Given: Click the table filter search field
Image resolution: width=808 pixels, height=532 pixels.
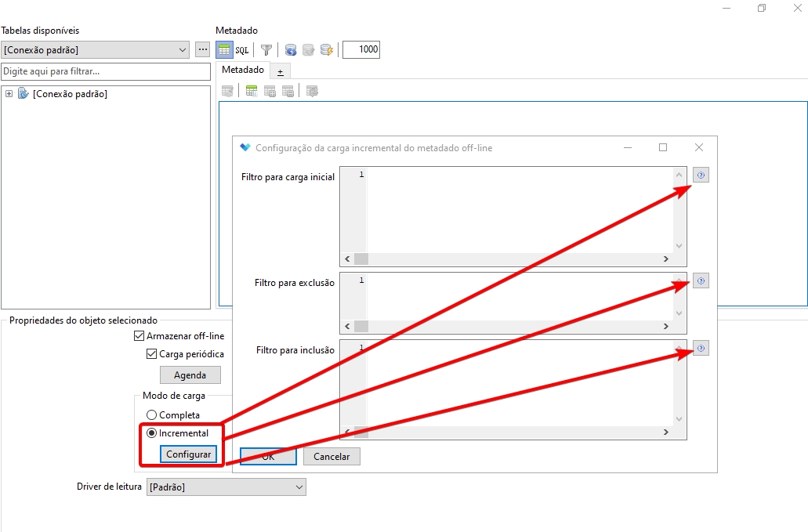Looking at the screenshot, I should [106, 71].
